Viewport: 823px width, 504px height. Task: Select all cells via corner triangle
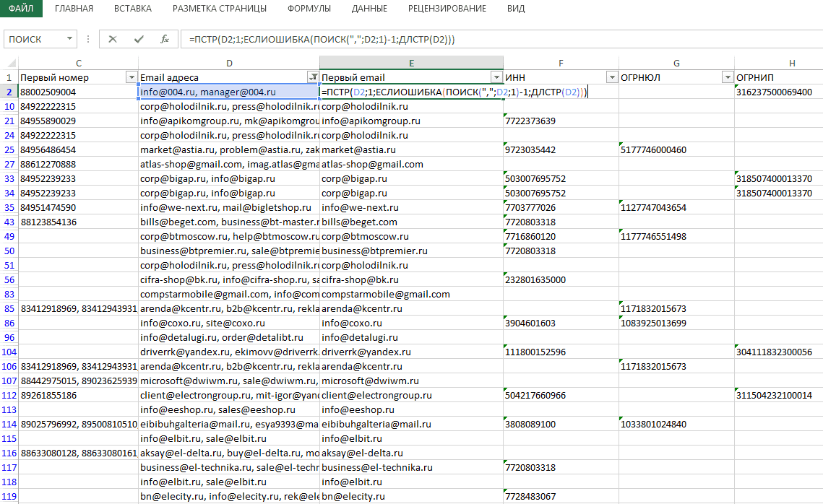(11, 64)
